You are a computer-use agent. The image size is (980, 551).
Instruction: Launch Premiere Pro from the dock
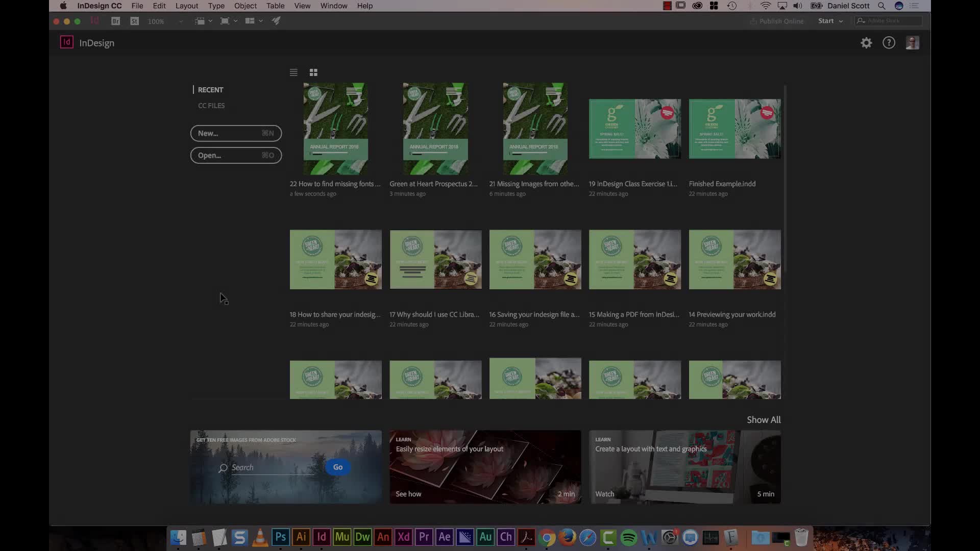point(424,537)
